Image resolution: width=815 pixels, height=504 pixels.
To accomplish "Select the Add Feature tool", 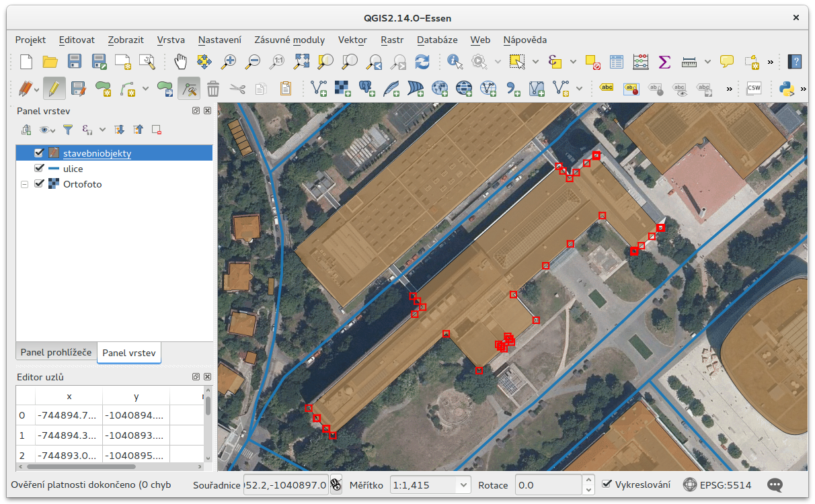I will pos(103,88).
